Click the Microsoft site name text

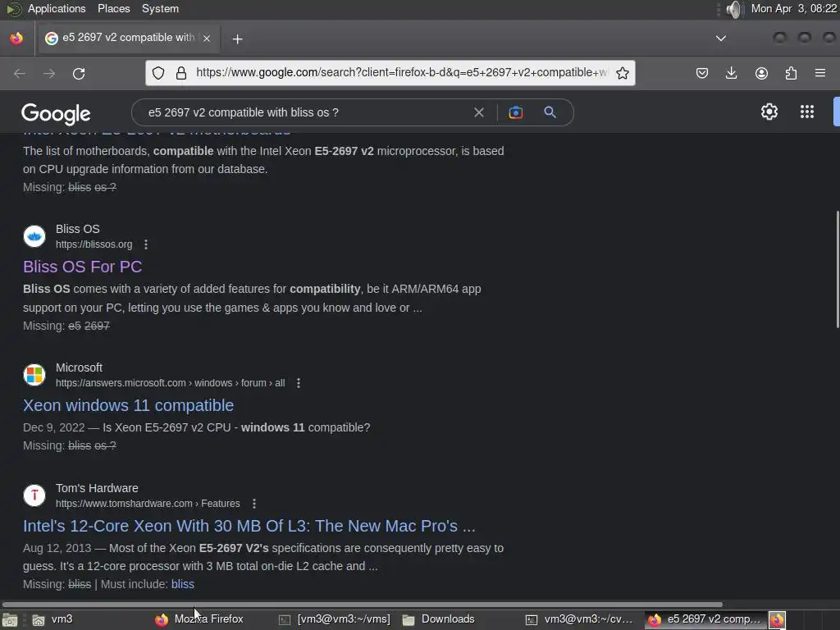[79, 367]
